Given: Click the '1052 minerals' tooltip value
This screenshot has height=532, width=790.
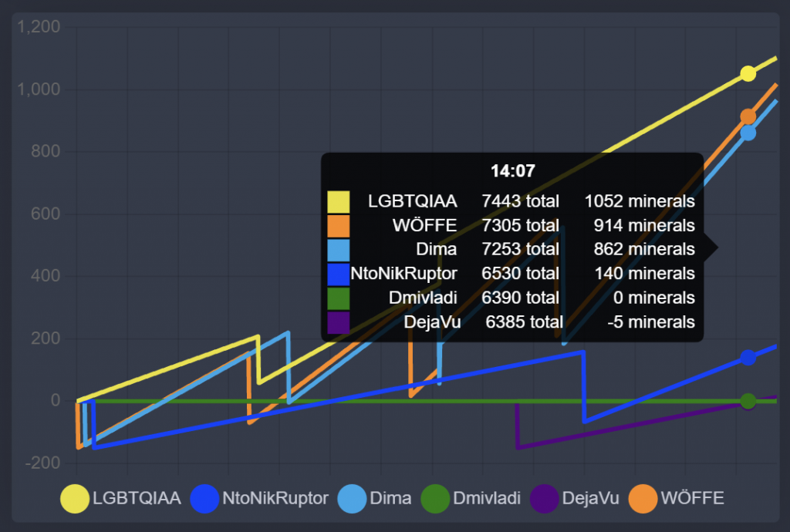Looking at the screenshot, I should tap(640, 201).
